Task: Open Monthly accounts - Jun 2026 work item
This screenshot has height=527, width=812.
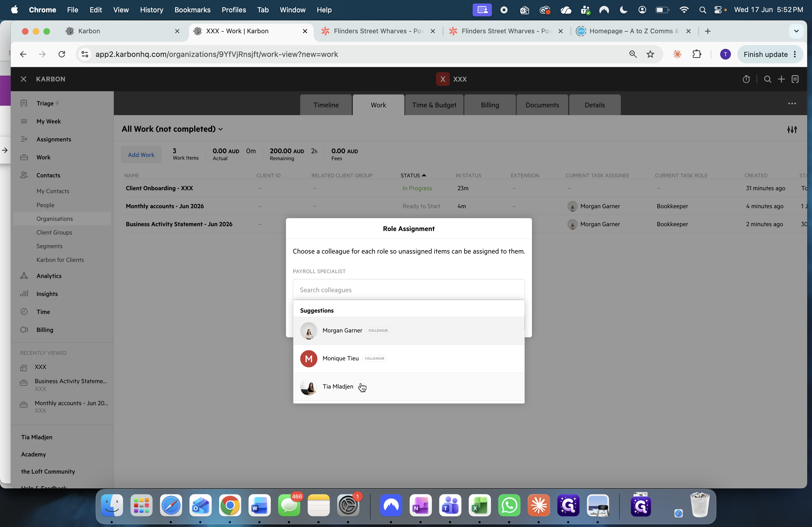Action: 165,206
